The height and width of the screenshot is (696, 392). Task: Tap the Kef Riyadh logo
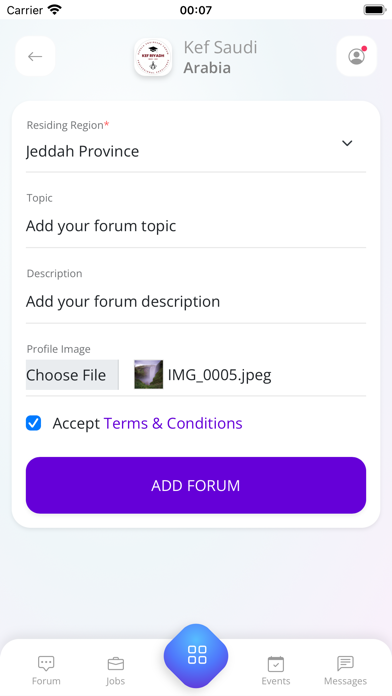point(153,57)
